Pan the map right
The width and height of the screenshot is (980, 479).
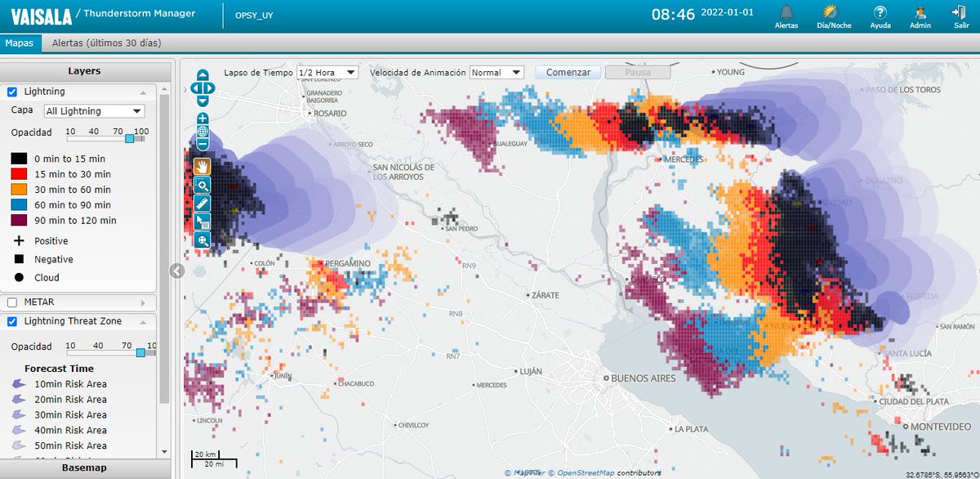pyautogui.click(x=210, y=88)
